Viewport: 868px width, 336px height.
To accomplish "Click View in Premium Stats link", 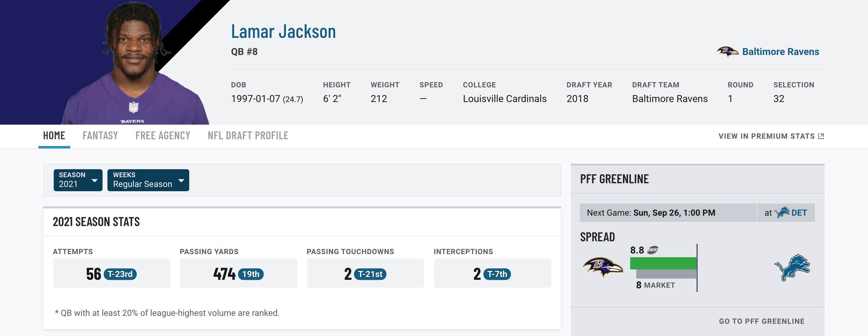I will (771, 135).
